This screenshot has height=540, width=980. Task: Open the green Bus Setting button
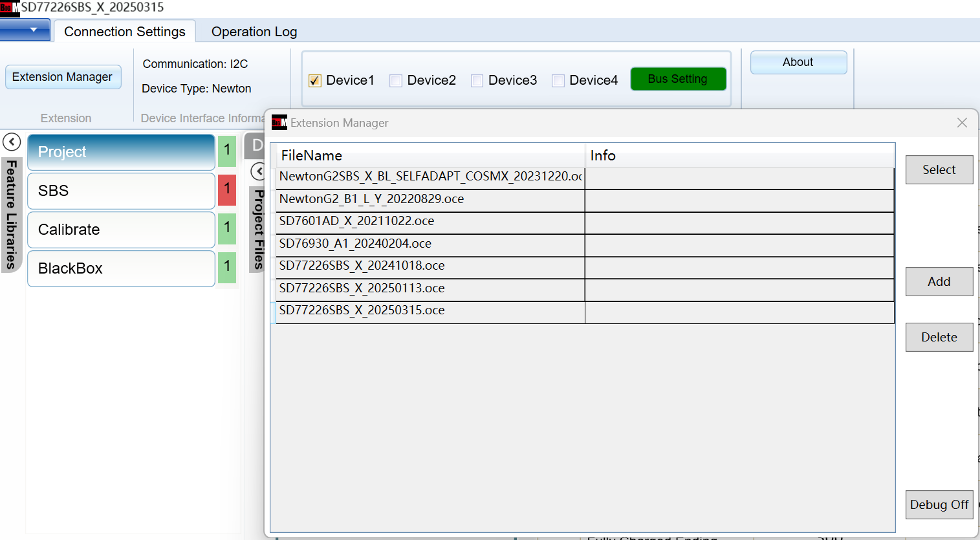tap(678, 79)
